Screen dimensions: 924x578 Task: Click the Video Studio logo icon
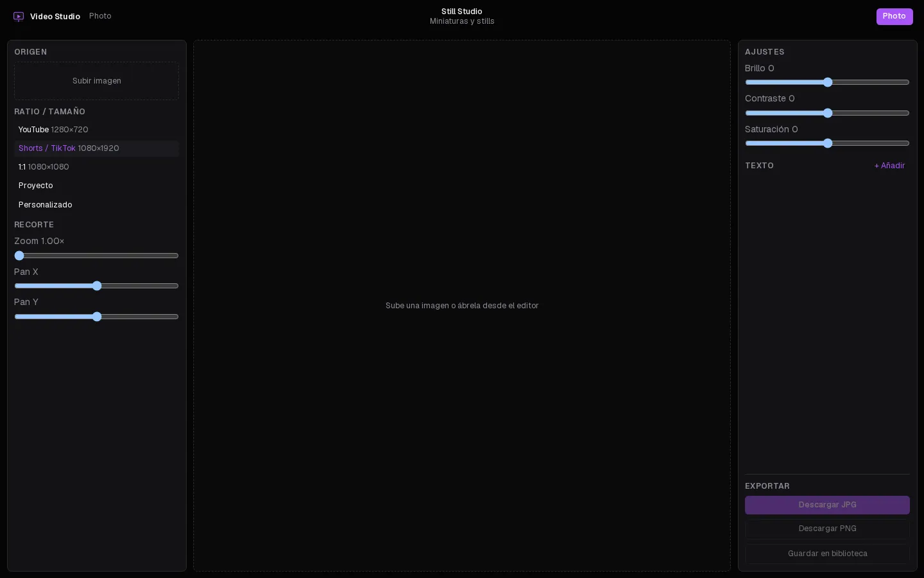(x=19, y=17)
